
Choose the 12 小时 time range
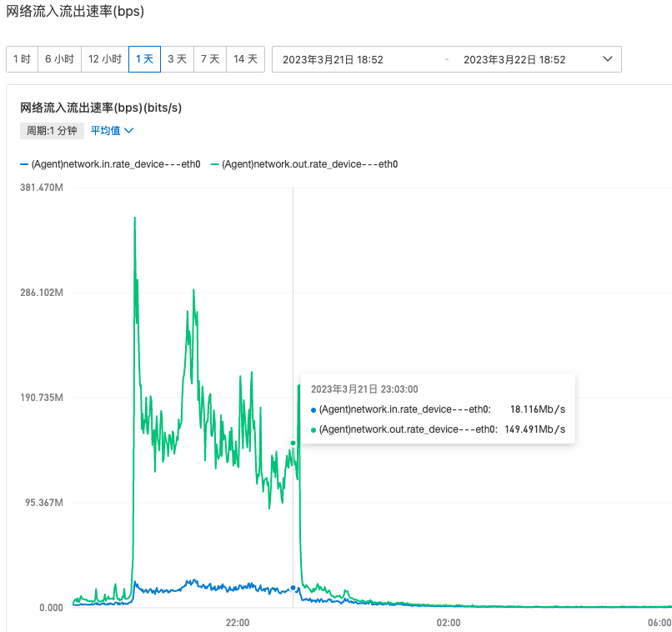click(x=105, y=59)
